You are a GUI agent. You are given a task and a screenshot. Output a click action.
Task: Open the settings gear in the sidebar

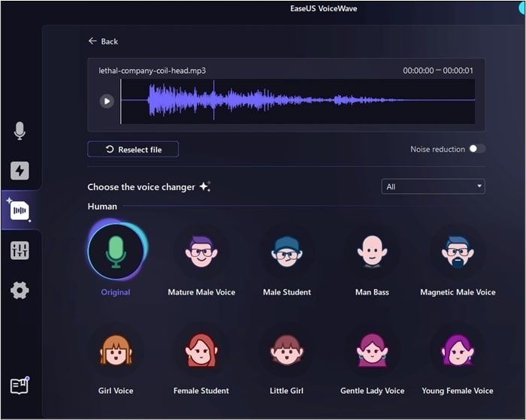[x=20, y=290]
